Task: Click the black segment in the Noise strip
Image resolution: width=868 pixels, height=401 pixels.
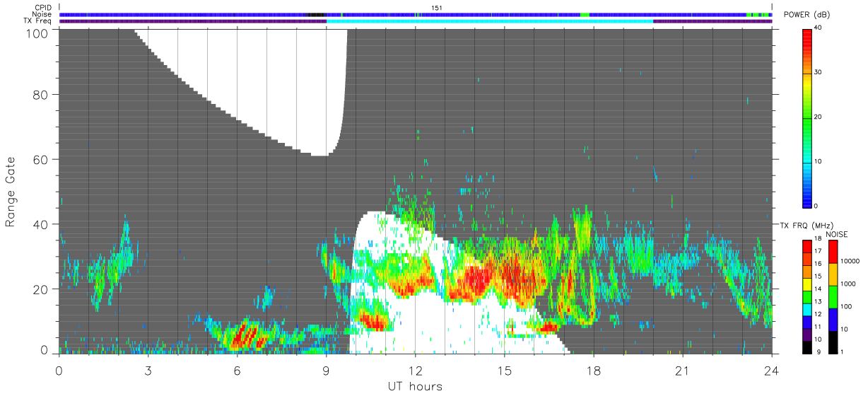Action: 316,14
